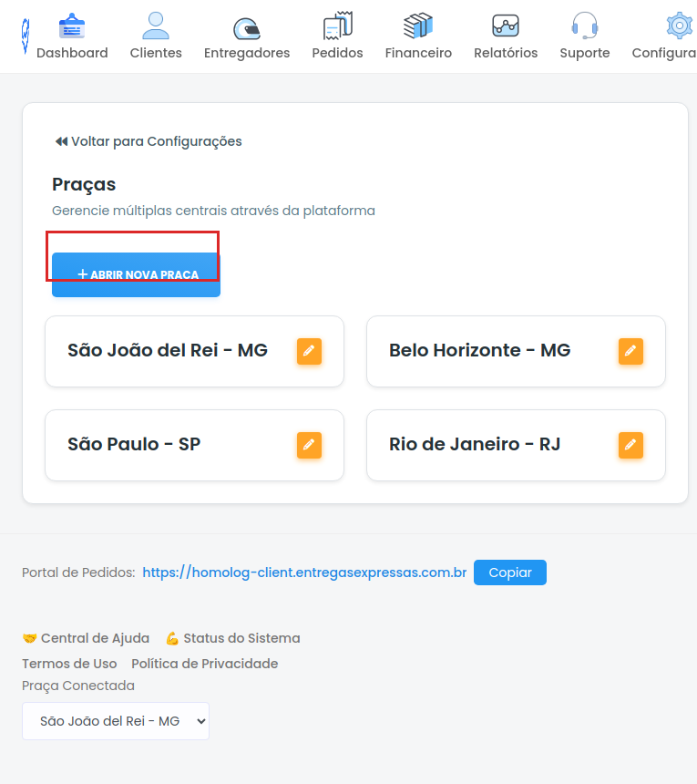Select the Belo Horizonte - MG card title

click(x=479, y=350)
